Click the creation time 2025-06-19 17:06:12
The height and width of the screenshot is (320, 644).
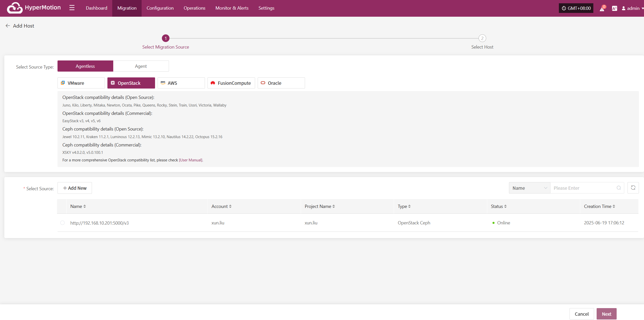point(604,223)
